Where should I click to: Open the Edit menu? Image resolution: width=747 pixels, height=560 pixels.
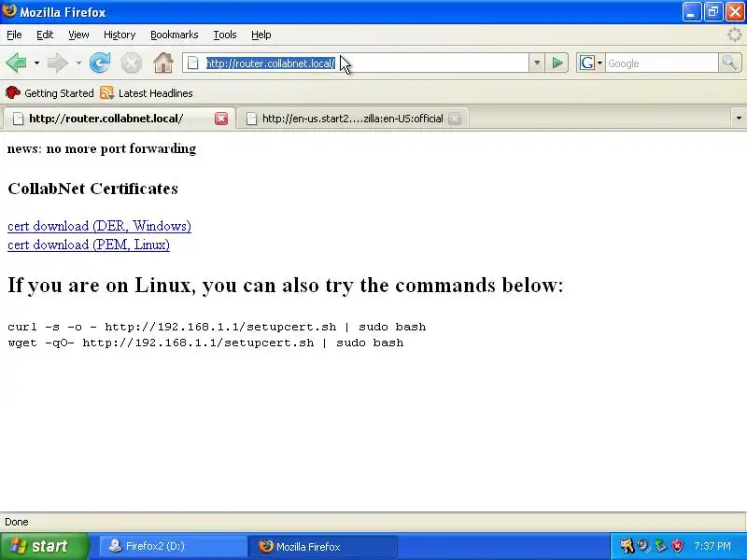pos(45,35)
